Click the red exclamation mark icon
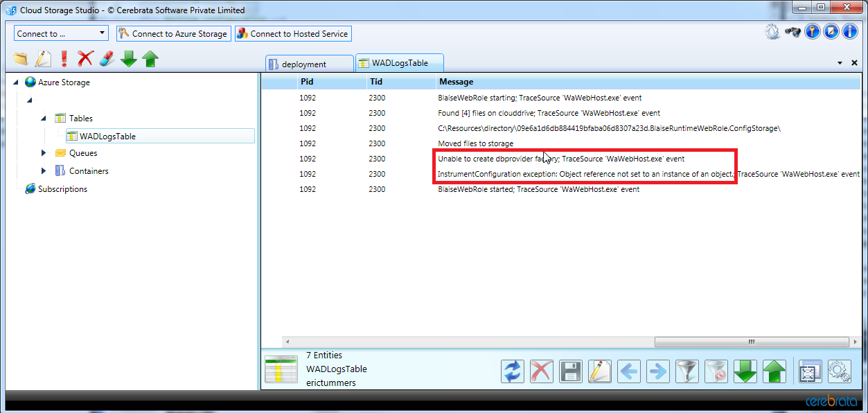 pyautogui.click(x=64, y=59)
